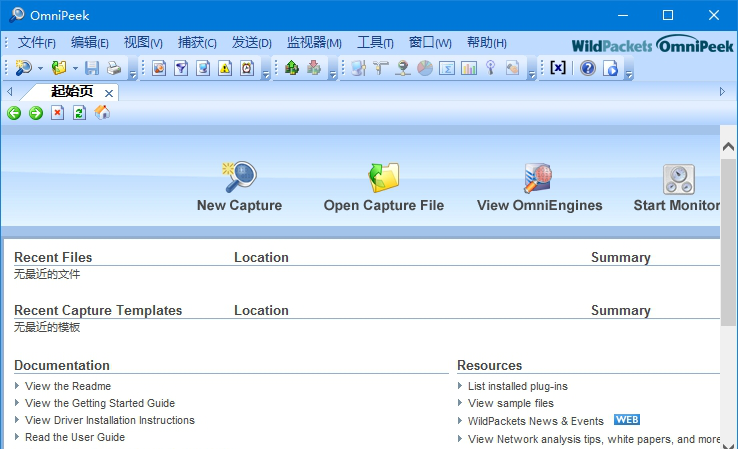Click the Protocols tree toolbar icon
Viewport: 738px width, 466px height.
click(381, 68)
